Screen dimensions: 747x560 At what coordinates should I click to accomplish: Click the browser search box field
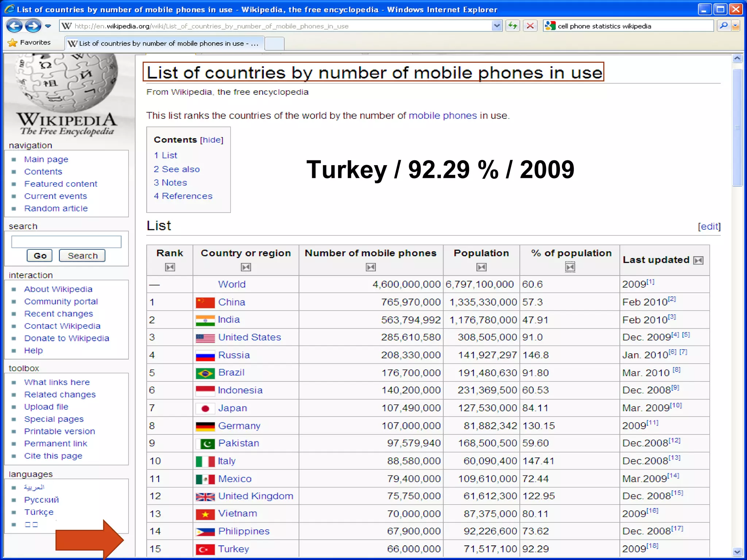pos(628,26)
